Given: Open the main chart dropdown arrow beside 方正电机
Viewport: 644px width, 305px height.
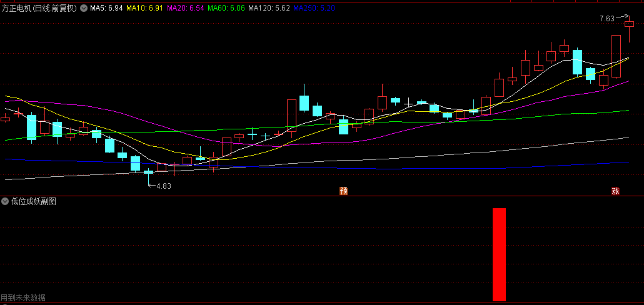Looking at the screenshot, I should (x=84, y=7).
